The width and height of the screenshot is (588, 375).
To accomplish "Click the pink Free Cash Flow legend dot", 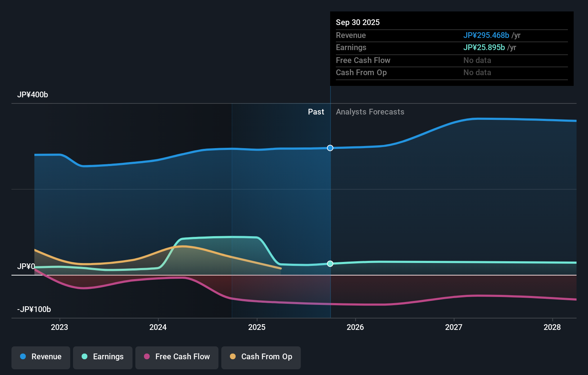I will pos(146,357).
